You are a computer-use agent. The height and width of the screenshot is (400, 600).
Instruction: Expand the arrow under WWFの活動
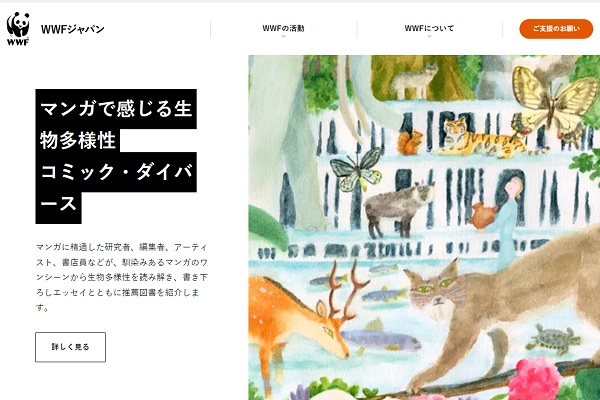click(284, 36)
